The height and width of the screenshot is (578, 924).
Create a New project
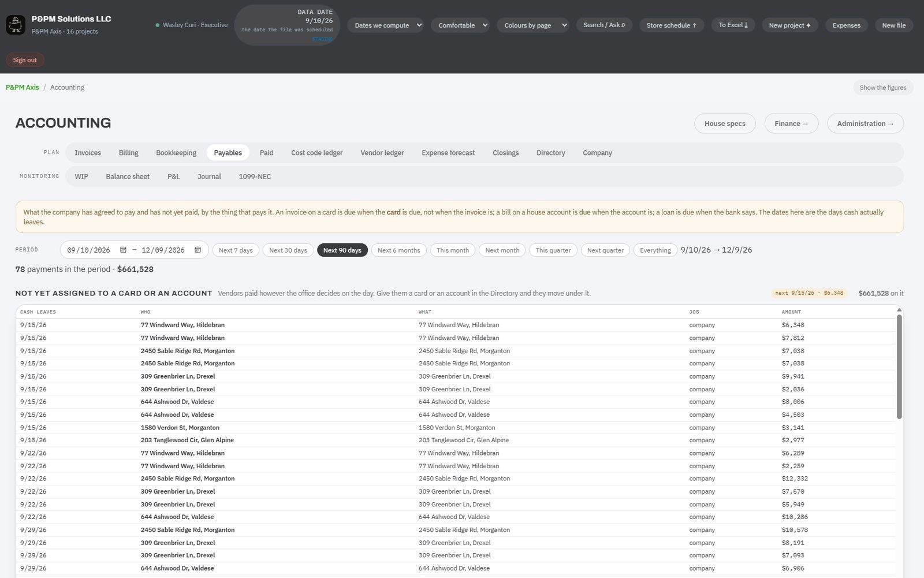coord(789,25)
